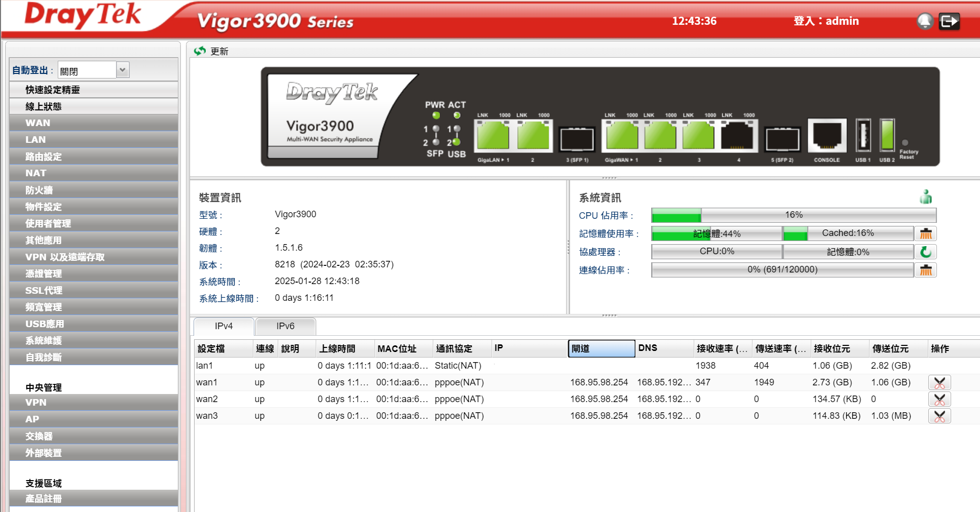Expand the 其他應用 menu section
The height and width of the screenshot is (512, 980).
[93, 240]
